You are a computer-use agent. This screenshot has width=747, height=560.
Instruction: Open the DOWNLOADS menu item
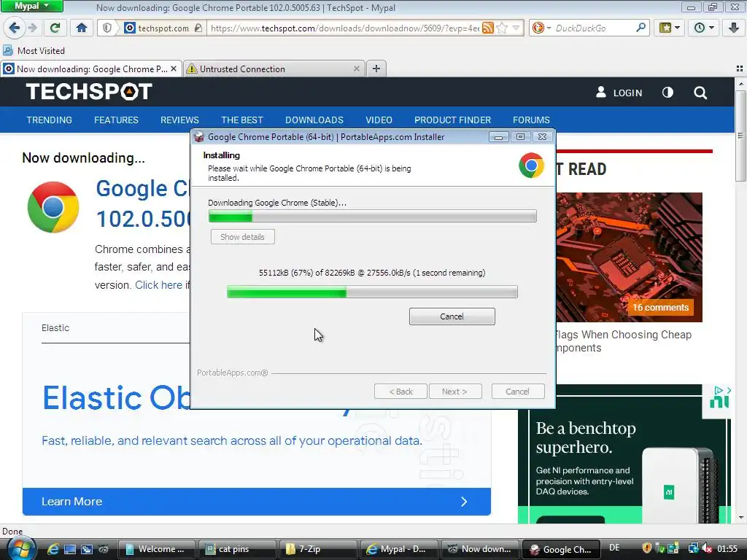click(314, 120)
